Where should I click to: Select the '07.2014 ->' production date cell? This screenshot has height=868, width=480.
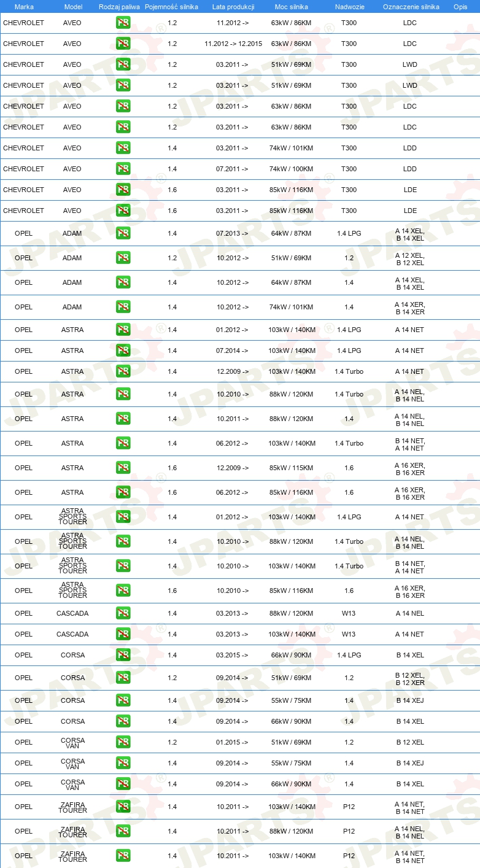[233, 351]
